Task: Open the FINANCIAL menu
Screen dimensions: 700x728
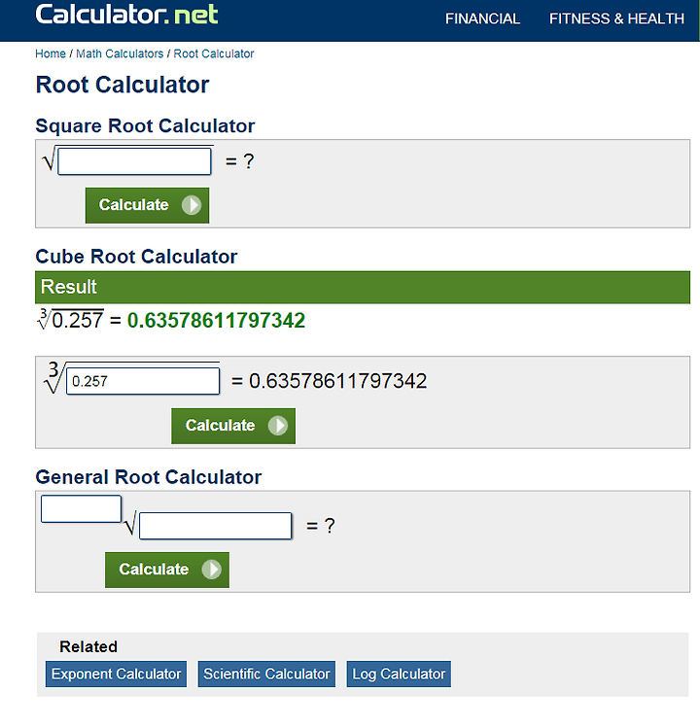Action: tap(482, 18)
